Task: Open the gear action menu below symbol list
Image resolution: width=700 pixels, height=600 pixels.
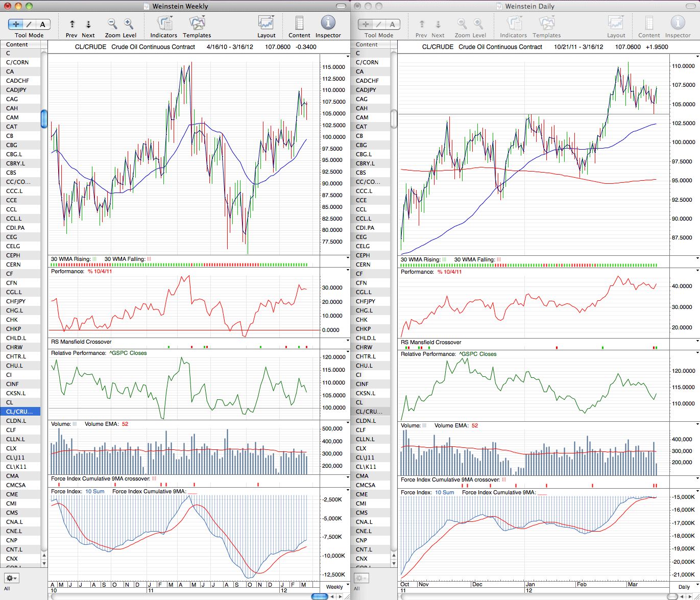Action: (x=12, y=578)
